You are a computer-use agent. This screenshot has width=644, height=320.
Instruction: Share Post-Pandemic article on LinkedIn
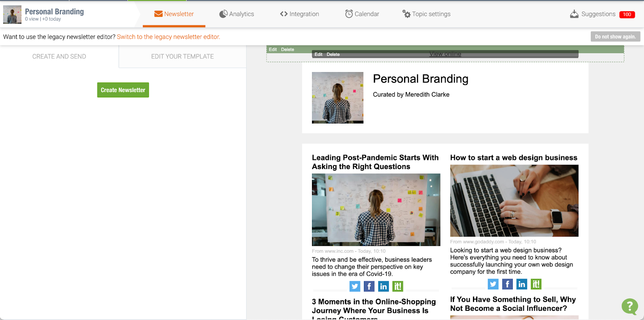[384, 286]
